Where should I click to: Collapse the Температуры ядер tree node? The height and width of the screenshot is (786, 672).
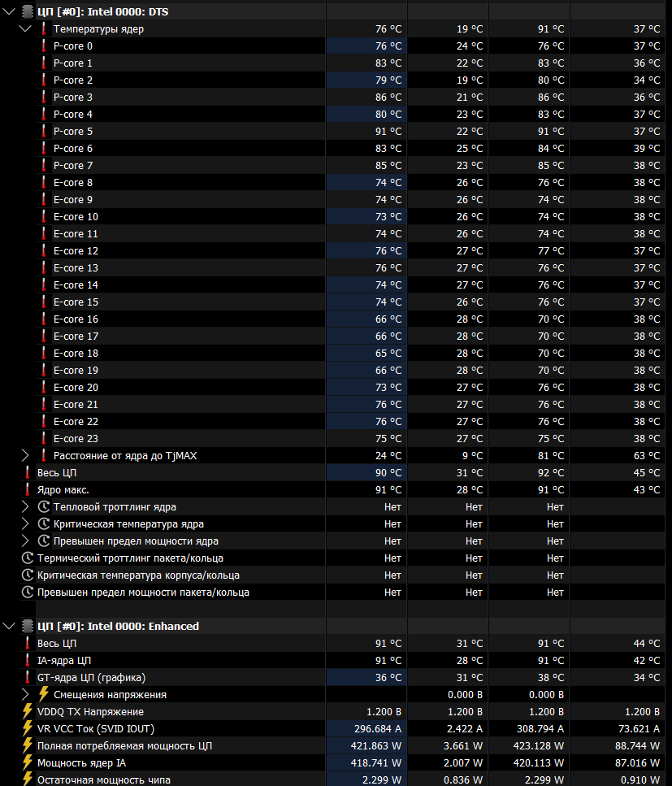coord(25,28)
